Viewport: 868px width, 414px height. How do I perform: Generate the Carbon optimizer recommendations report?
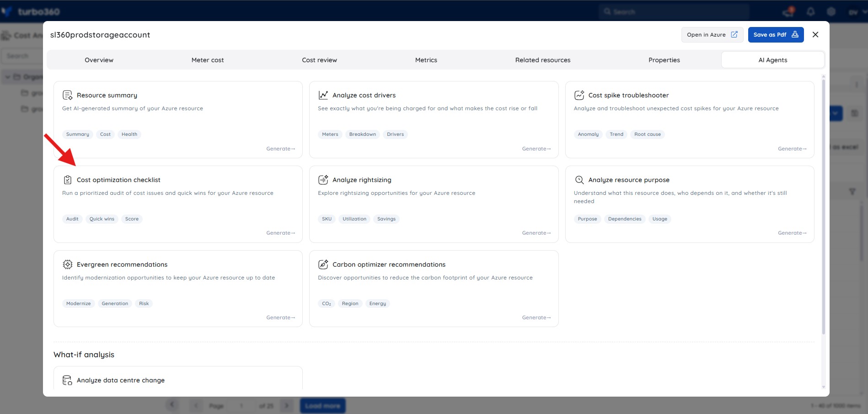tap(536, 317)
